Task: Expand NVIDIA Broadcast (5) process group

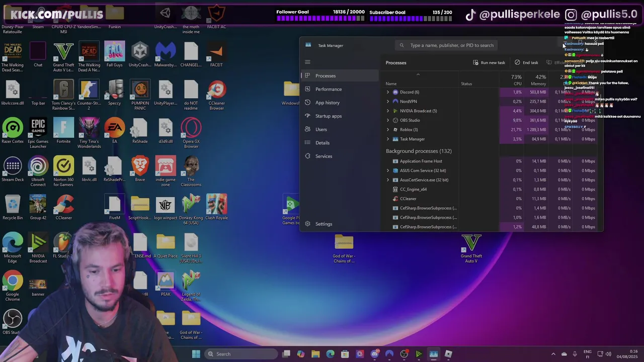Action: 388,111
